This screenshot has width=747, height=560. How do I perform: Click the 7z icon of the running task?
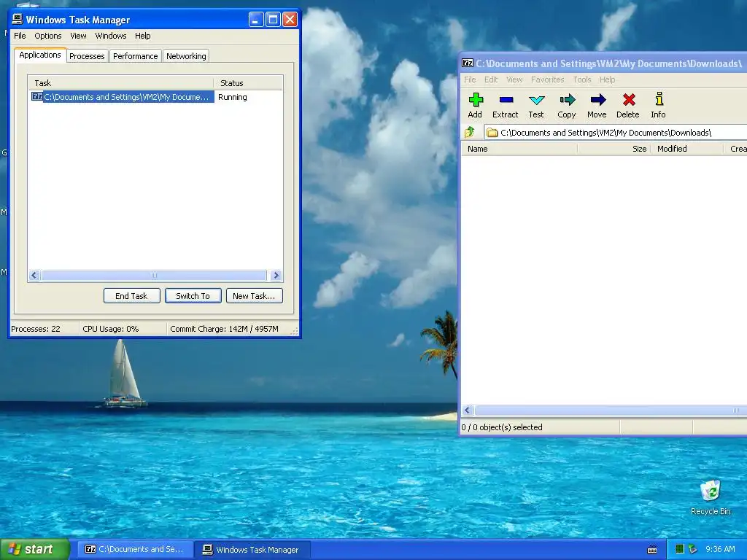[36, 97]
